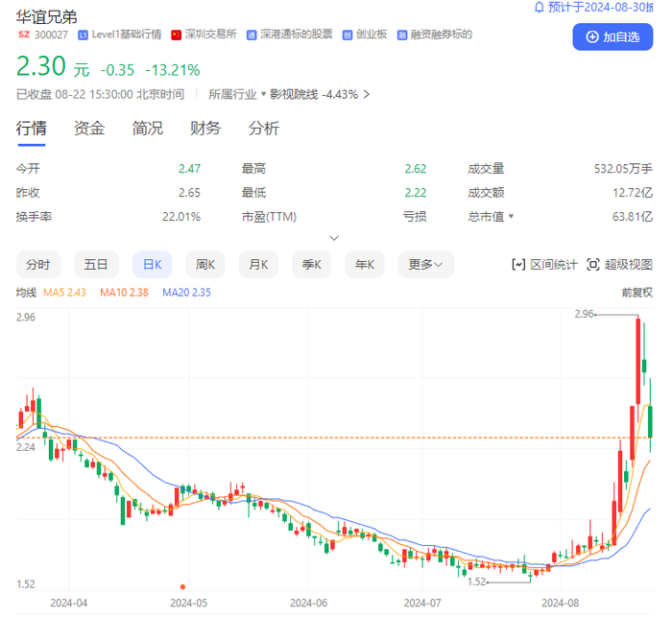Image resolution: width=672 pixels, height=617 pixels.
Task: Select the 分时 chart view
Action: pyautogui.click(x=38, y=265)
